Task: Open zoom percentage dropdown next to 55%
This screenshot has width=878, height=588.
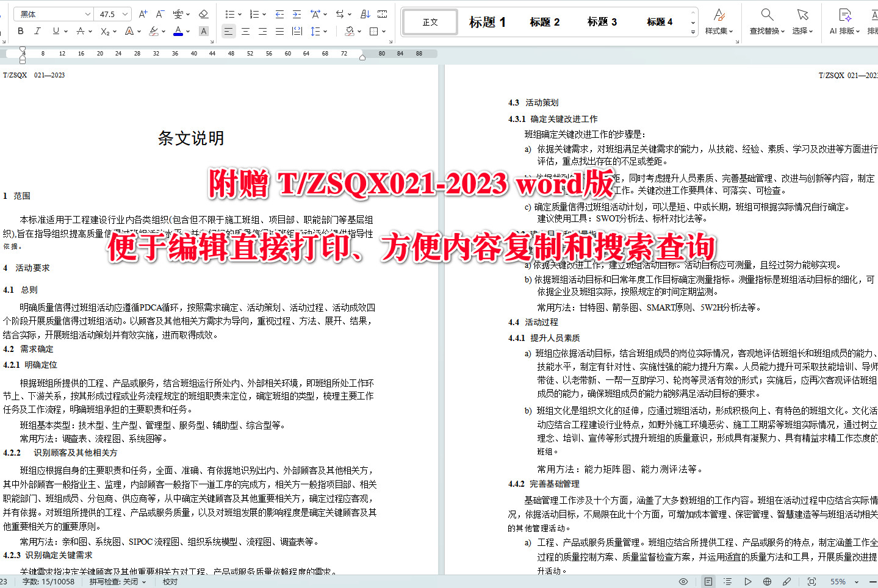Action: [x=857, y=582]
